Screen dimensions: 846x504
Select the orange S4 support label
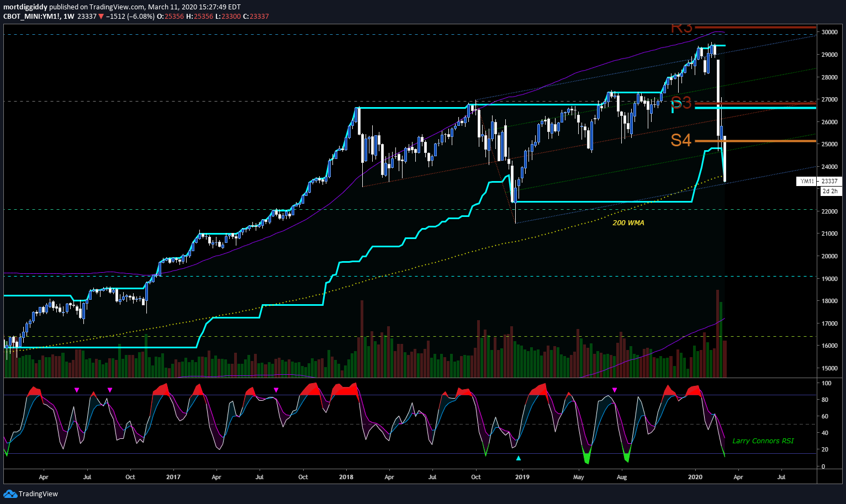[681, 140]
